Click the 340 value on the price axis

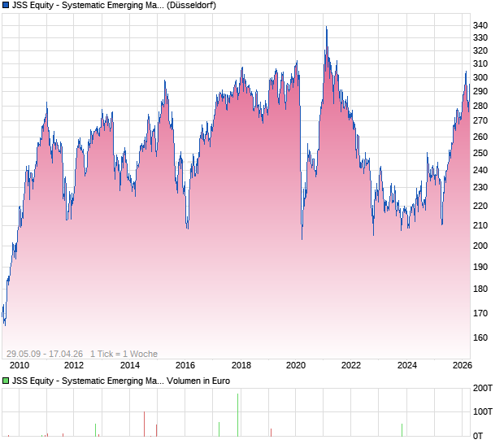[x=480, y=26]
